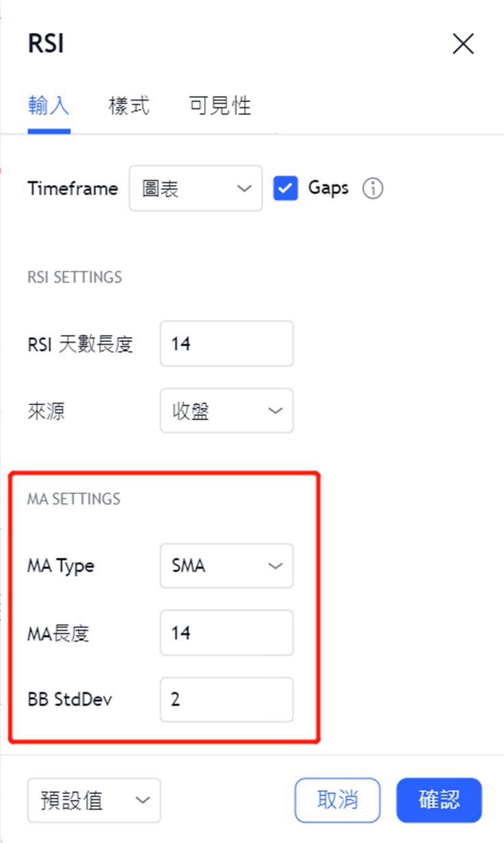Switch to the 樣式 tab

click(129, 106)
